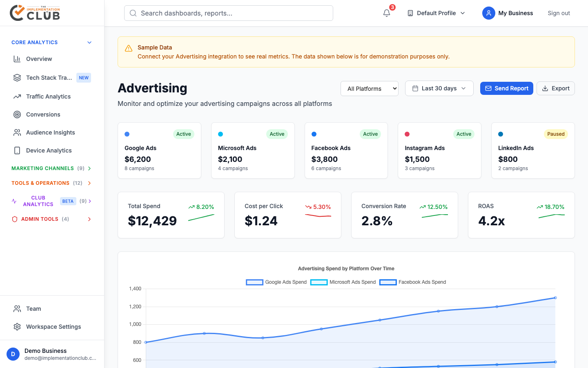This screenshot has height=368, width=588.
Task: Click the Overview bar chart icon
Action: [x=17, y=59]
